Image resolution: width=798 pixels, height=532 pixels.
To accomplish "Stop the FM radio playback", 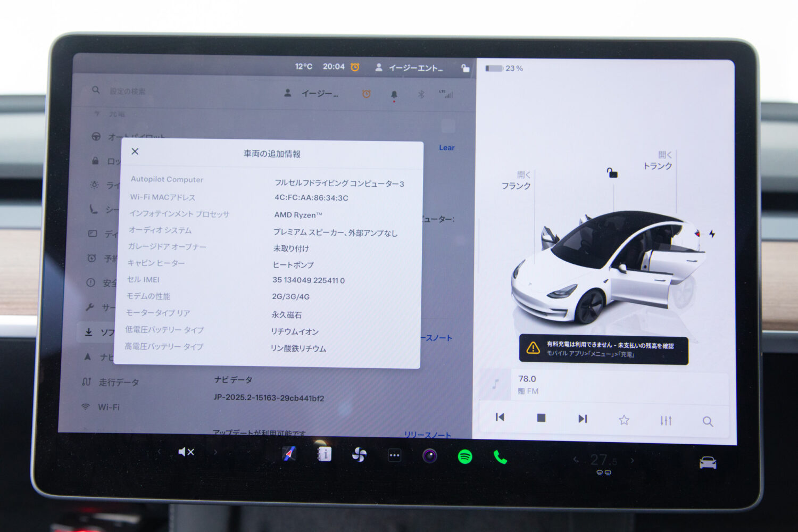I will pos(541,418).
